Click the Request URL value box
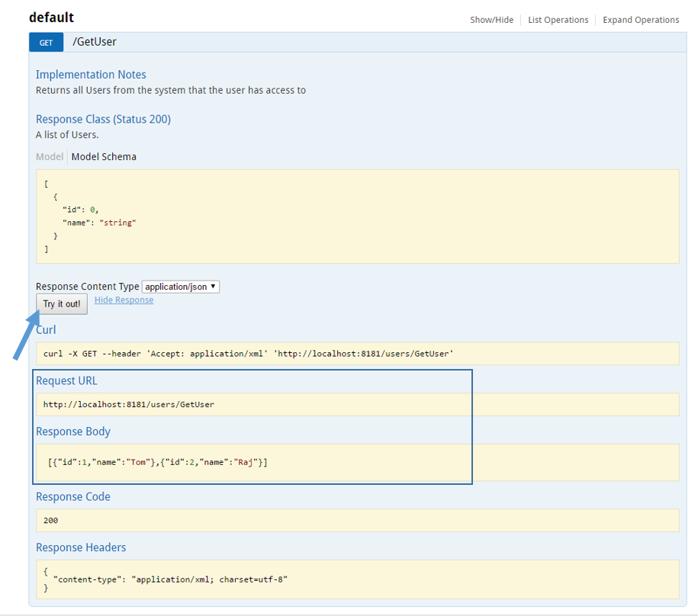The width and height of the screenshot is (698, 616). tap(358, 404)
